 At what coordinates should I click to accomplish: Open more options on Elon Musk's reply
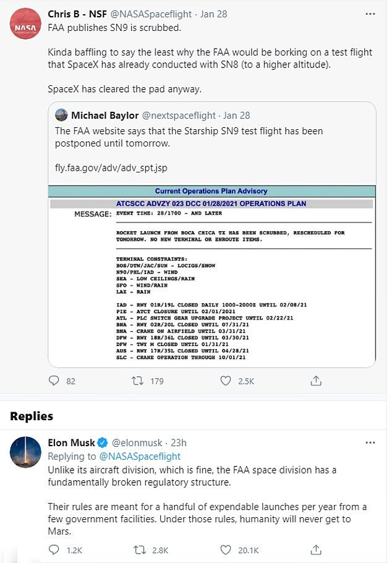(370, 443)
